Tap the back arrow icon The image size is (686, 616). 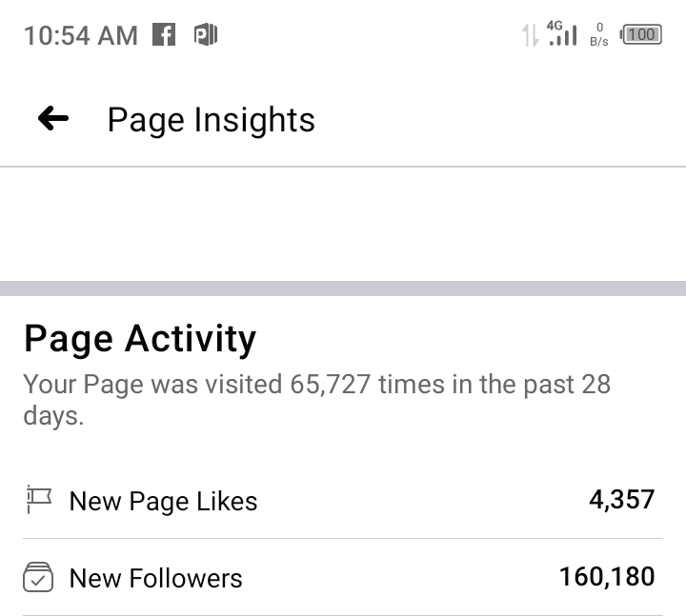(53, 118)
